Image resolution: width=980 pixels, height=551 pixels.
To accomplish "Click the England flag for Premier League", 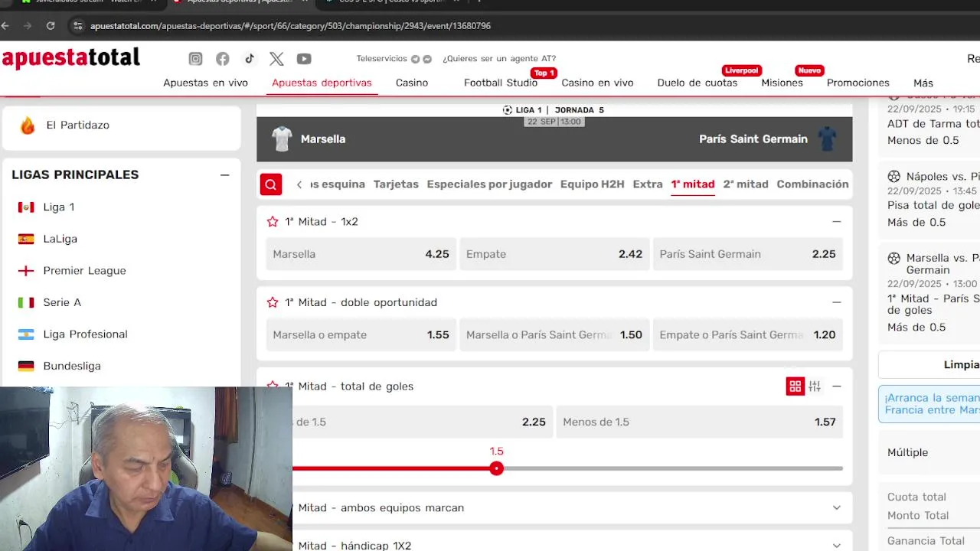I will pos(26,271).
